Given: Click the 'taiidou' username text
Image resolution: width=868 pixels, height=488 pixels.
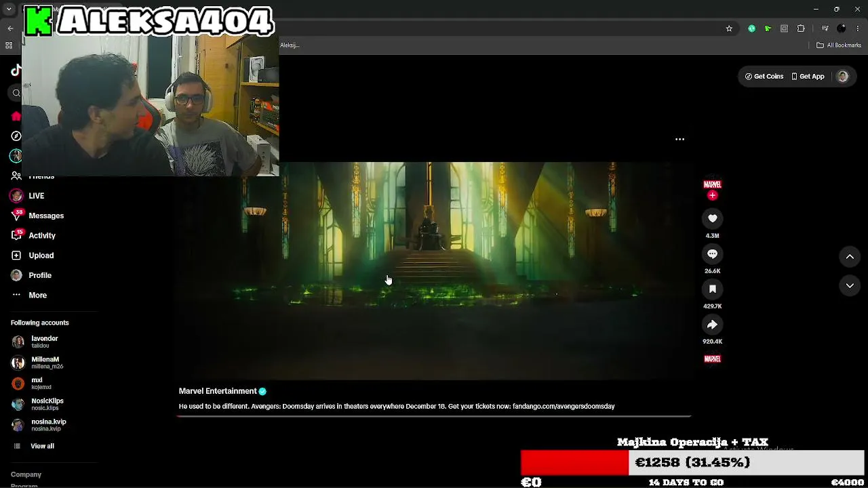Looking at the screenshot, I should tap(40, 346).
